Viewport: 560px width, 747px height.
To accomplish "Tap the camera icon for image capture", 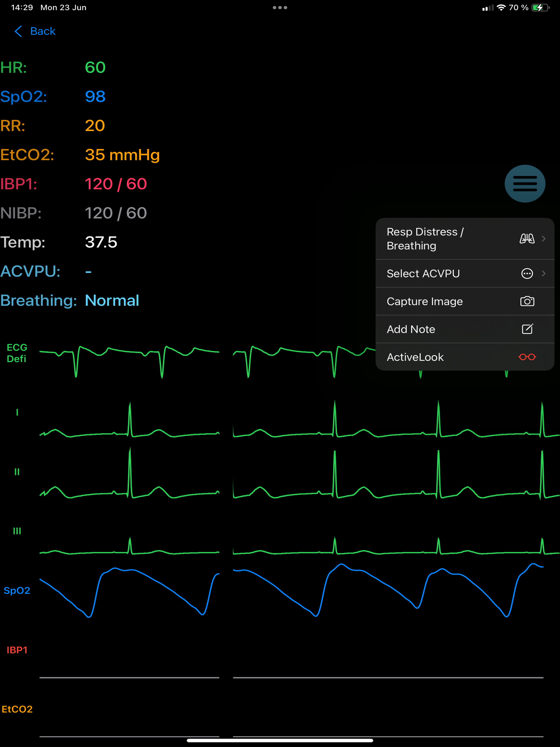I will click(527, 301).
